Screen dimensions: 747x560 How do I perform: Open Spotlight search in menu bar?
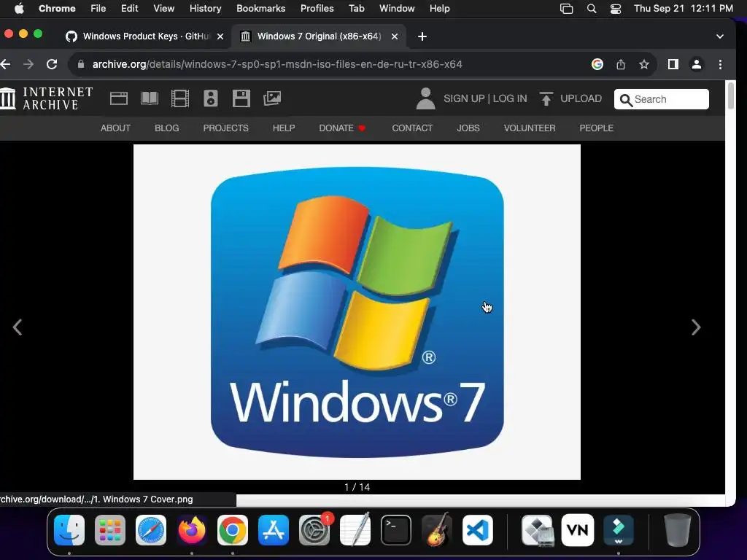(591, 9)
